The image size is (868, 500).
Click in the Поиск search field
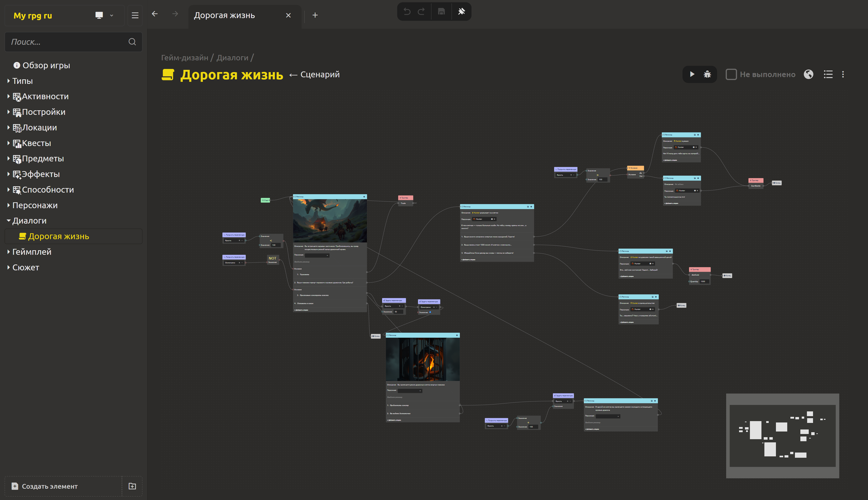coord(68,42)
